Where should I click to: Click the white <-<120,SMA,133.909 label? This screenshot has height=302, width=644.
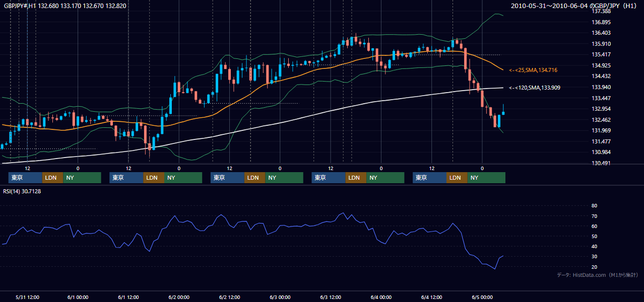click(535, 88)
